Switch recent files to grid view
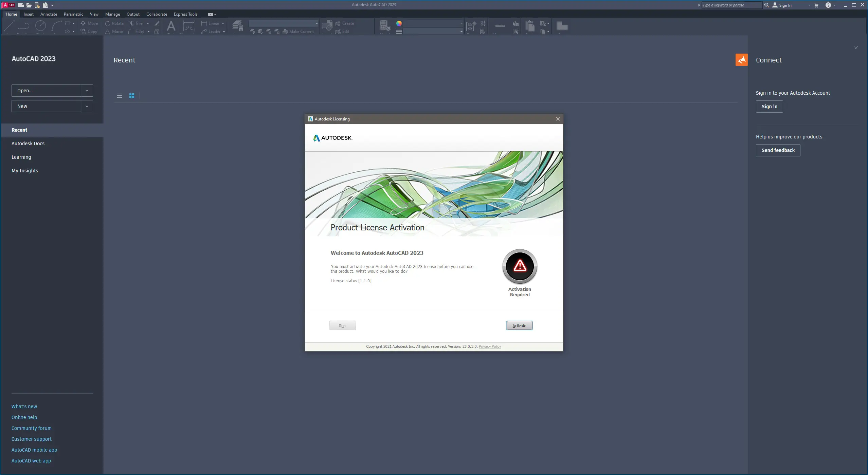The height and width of the screenshot is (475, 868). (x=132, y=96)
